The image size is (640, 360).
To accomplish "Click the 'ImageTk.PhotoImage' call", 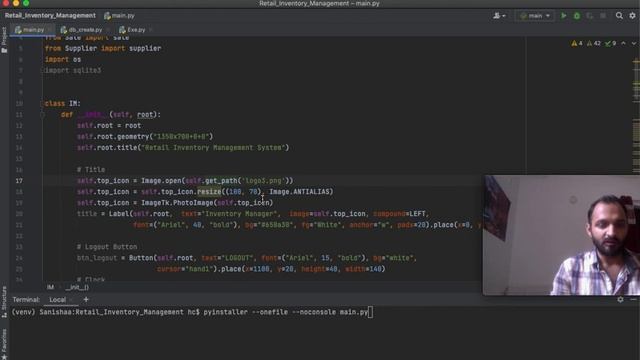I will (x=177, y=203).
